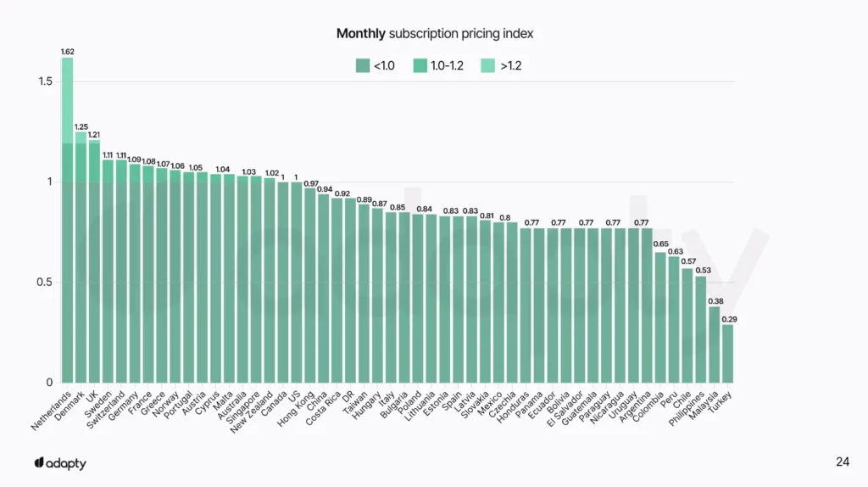
Task: Click the chart title Monthly subscription pricing index
Action: click(434, 34)
